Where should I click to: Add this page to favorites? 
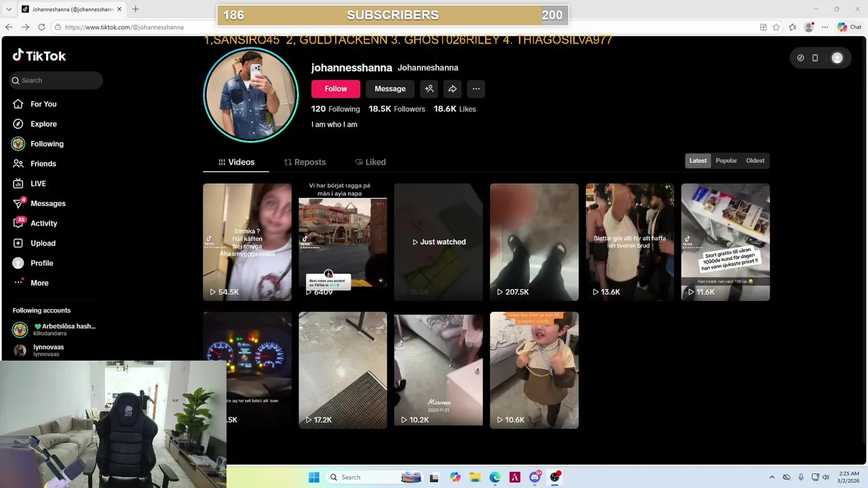(776, 27)
